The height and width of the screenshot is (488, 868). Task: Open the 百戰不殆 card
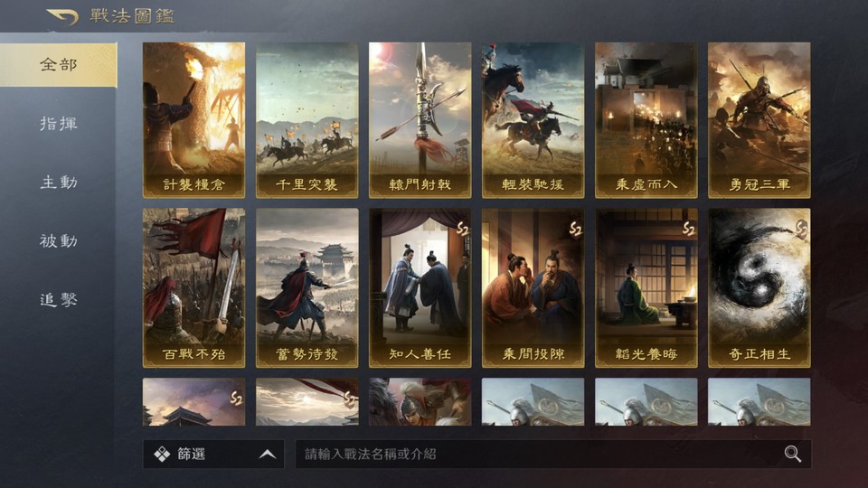click(x=193, y=287)
